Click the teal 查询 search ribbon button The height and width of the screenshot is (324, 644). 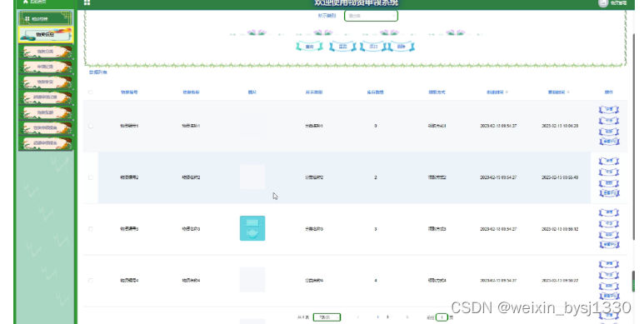pos(310,47)
